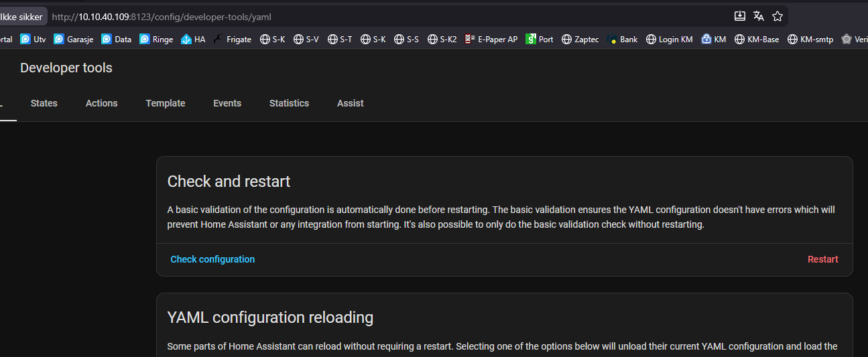Viewport: 868px width, 357px height.
Task: Switch to the Actions tab
Action: [102, 103]
